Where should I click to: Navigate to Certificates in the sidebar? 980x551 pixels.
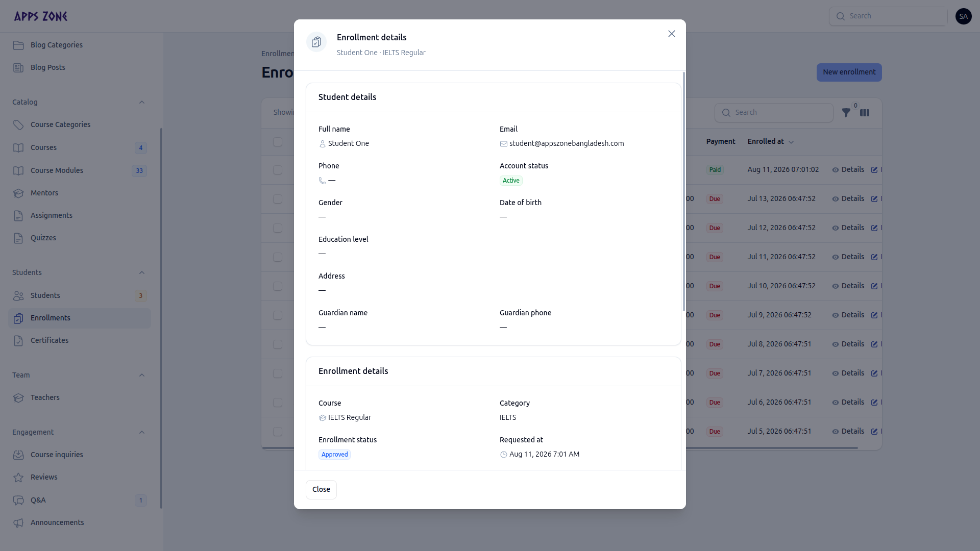pyautogui.click(x=80, y=340)
